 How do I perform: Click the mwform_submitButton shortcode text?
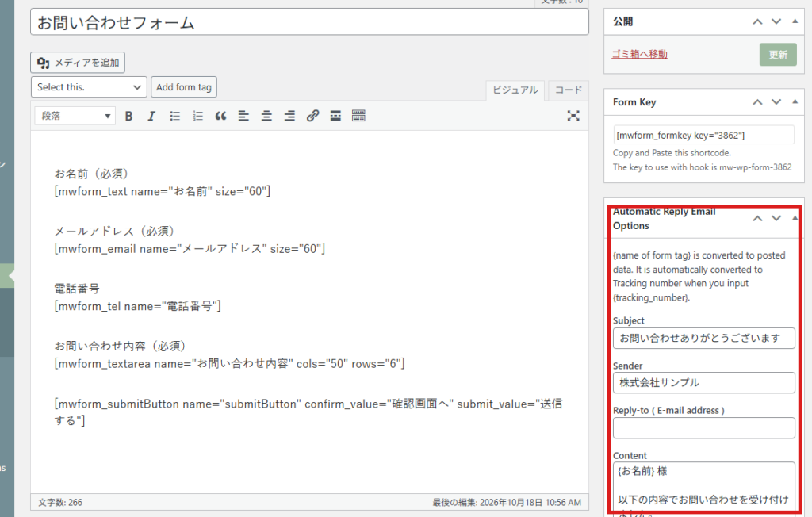point(308,412)
